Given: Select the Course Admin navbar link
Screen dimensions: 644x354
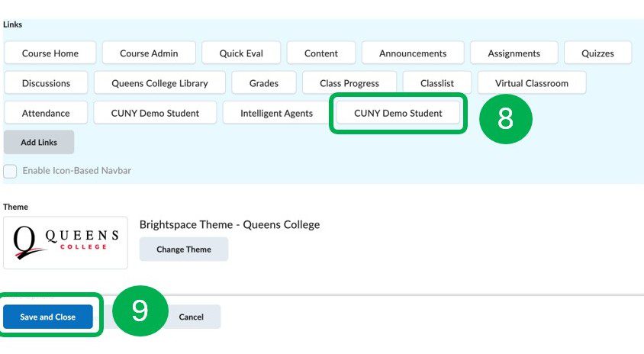Looking at the screenshot, I should pyautogui.click(x=149, y=53).
